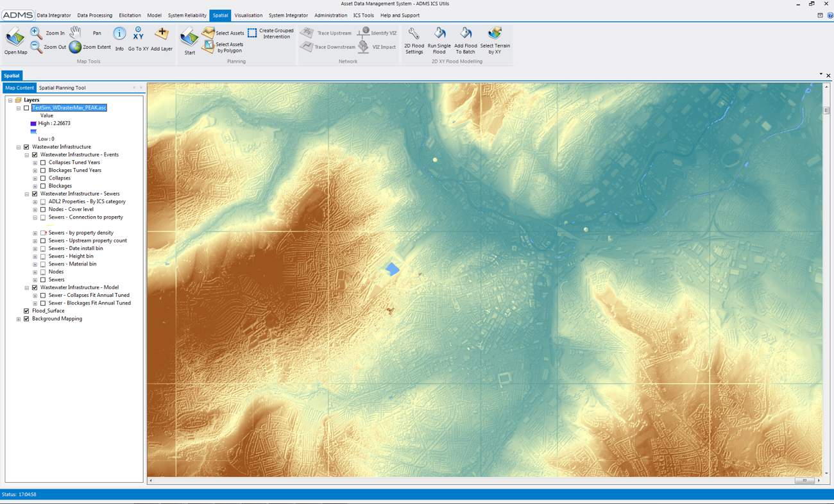Screen dimensions: 834x504
Task: Click the Identify VIZ tool
Action: point(377,33)
